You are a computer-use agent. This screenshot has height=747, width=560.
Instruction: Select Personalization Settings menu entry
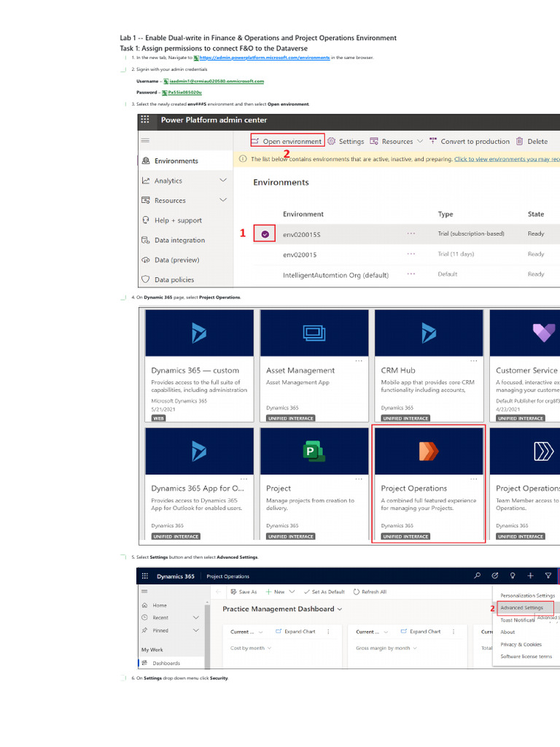click(528, 595)
